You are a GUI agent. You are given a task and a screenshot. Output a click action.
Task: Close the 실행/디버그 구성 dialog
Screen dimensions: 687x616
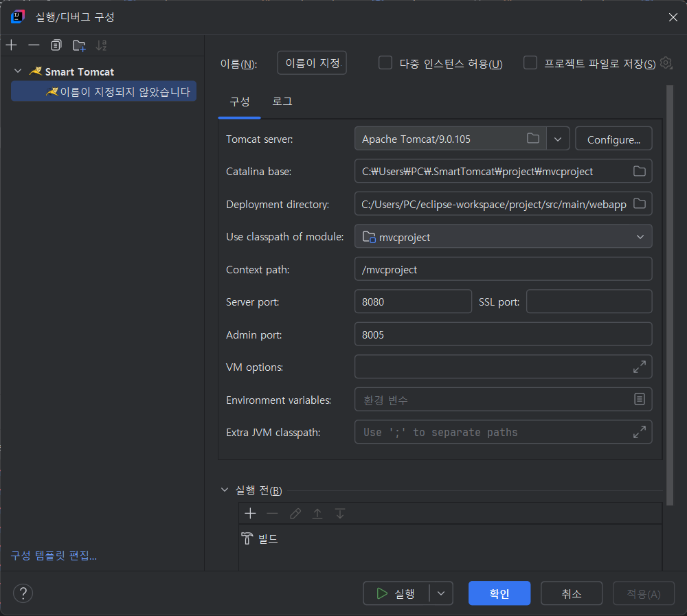point(673,17)
